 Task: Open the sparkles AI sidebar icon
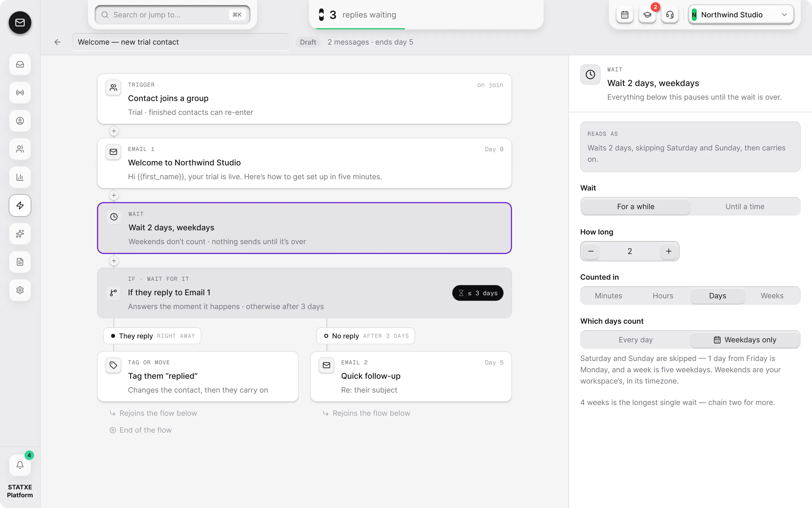pos(20,233)
